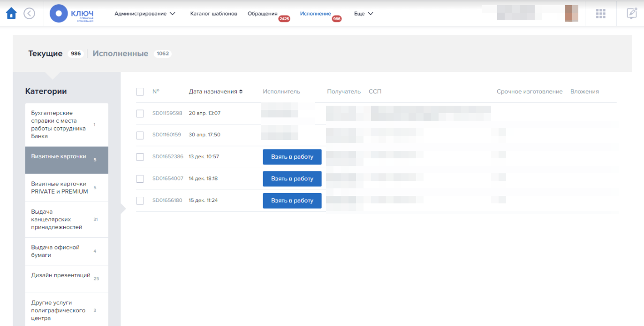Open request number SD01160159
Screen dimensions: 644x326
[167, 135]
